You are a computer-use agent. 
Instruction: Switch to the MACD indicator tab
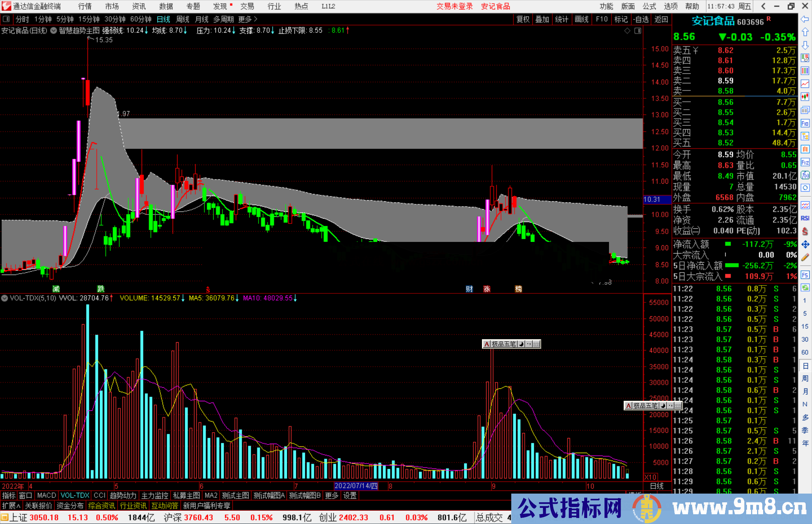(47, 495)
